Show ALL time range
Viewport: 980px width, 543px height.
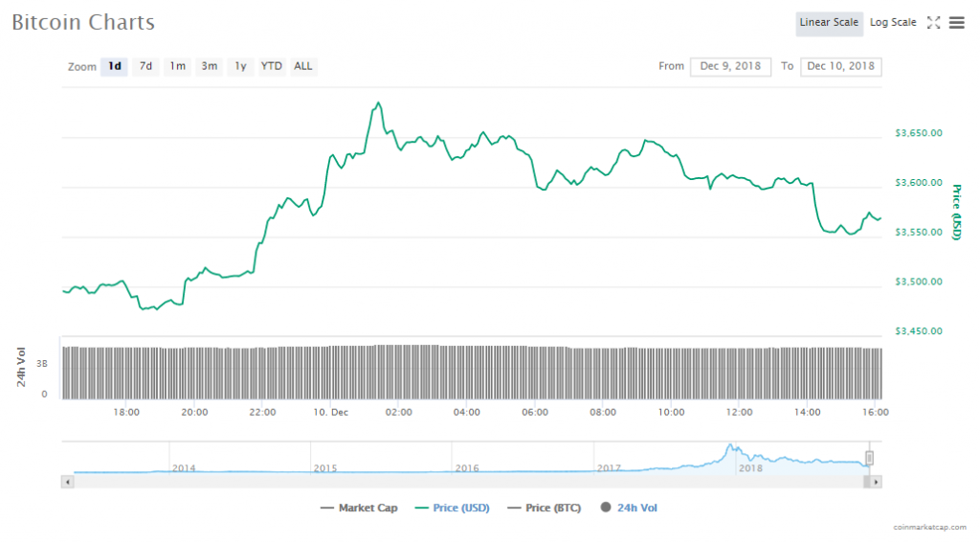click(x=303, y=67)
